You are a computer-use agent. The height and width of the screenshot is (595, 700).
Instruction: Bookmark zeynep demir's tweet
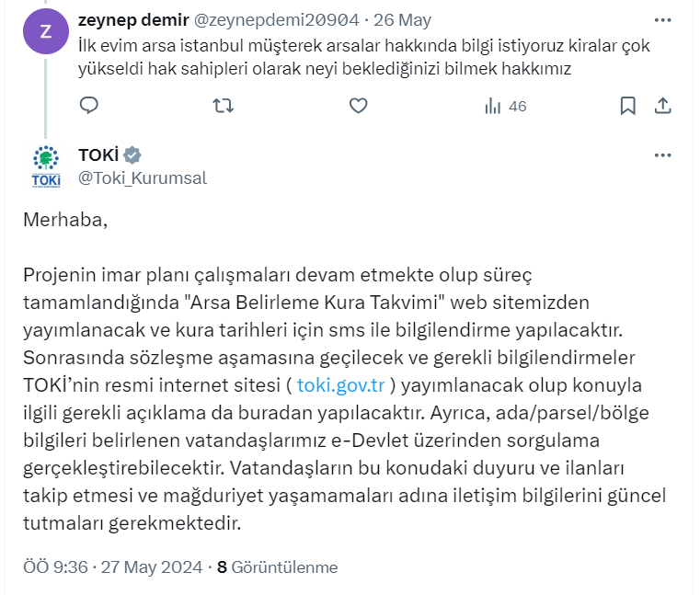(628, 106)
